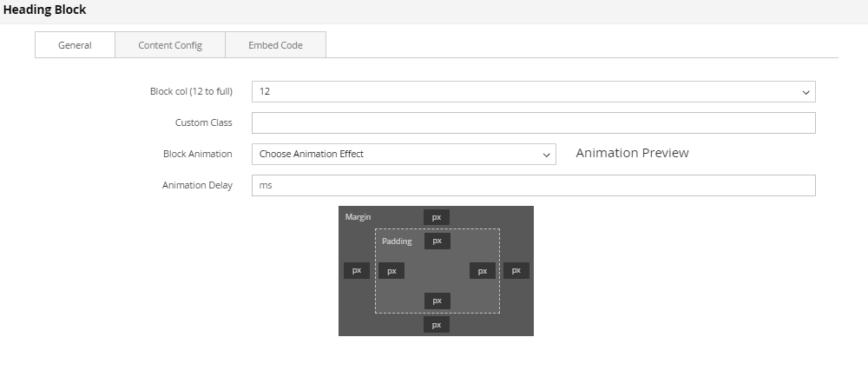This screenshot has height=390, width=868.
Task: Select the bottom margin px field
Action: pos(437,325)
